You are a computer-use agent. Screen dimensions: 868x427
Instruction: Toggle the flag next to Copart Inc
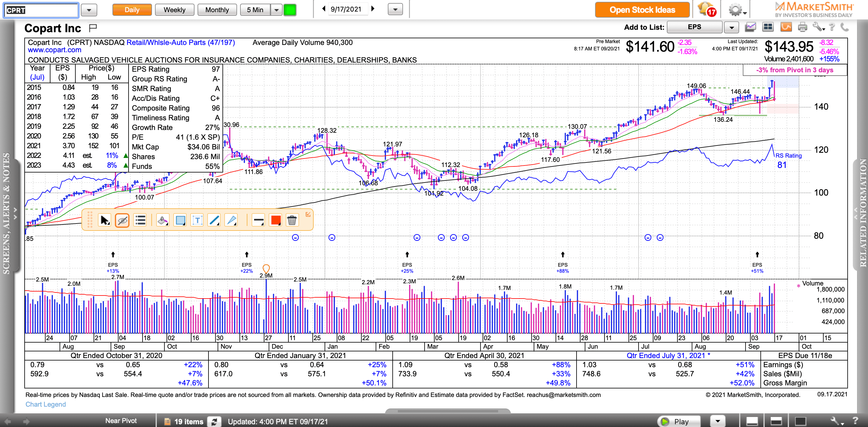93,28
